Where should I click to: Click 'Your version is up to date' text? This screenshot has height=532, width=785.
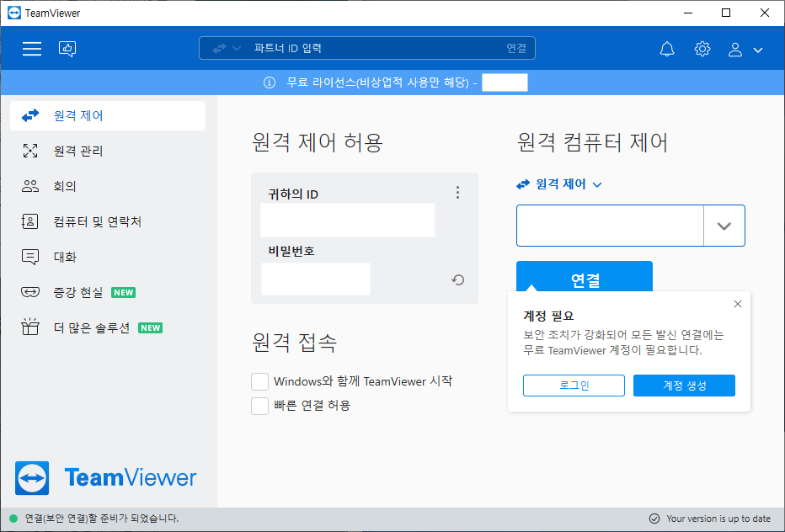718,519
